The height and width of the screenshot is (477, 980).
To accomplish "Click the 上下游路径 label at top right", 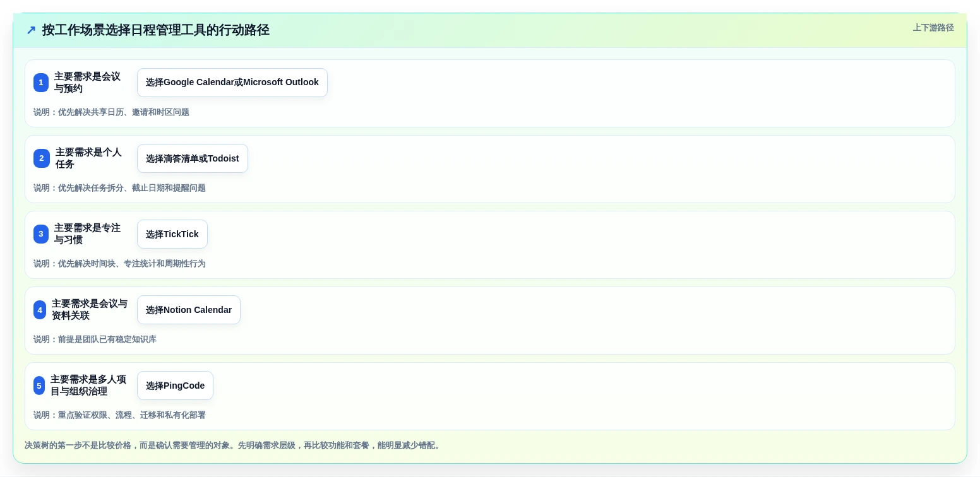I will pos(933,28).
